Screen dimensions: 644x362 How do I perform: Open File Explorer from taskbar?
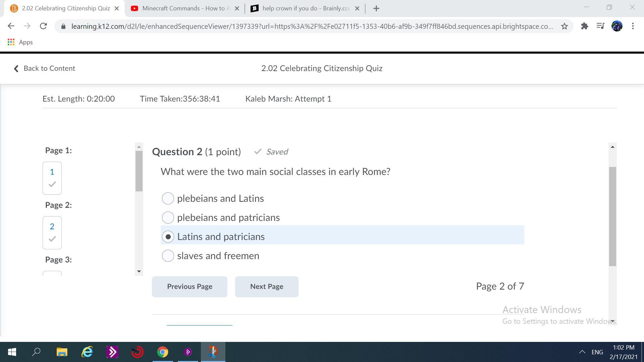(62, 352)
